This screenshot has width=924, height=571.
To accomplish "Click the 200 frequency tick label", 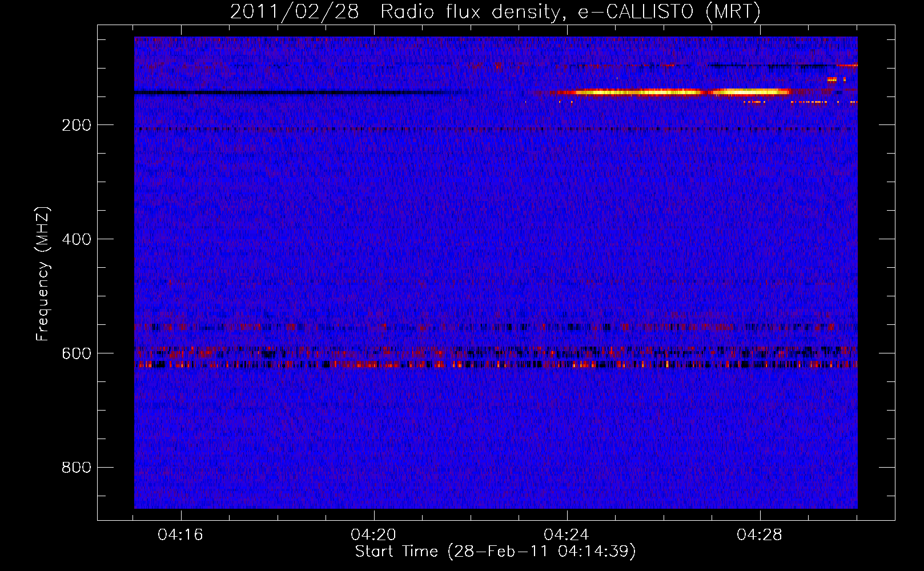I will (77, 125).
